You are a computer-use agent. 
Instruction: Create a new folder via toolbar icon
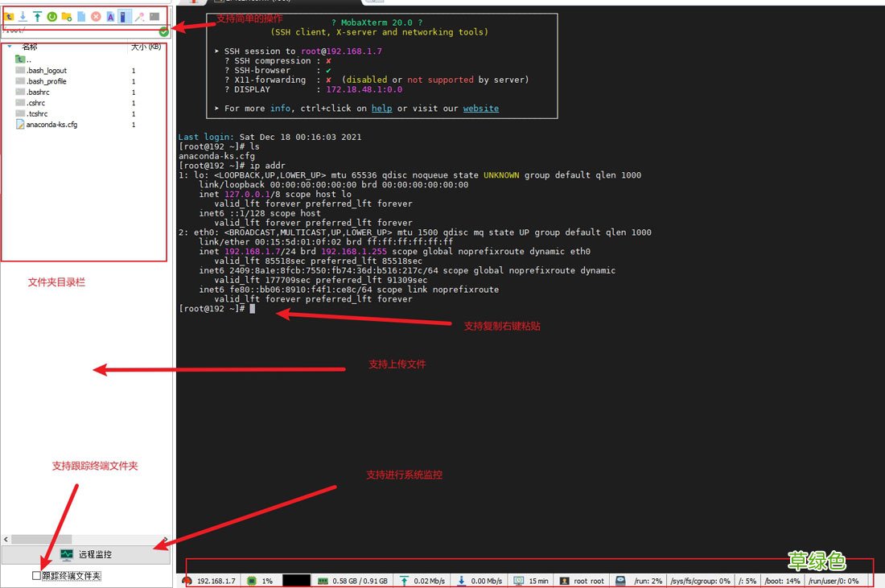point(66,16)
